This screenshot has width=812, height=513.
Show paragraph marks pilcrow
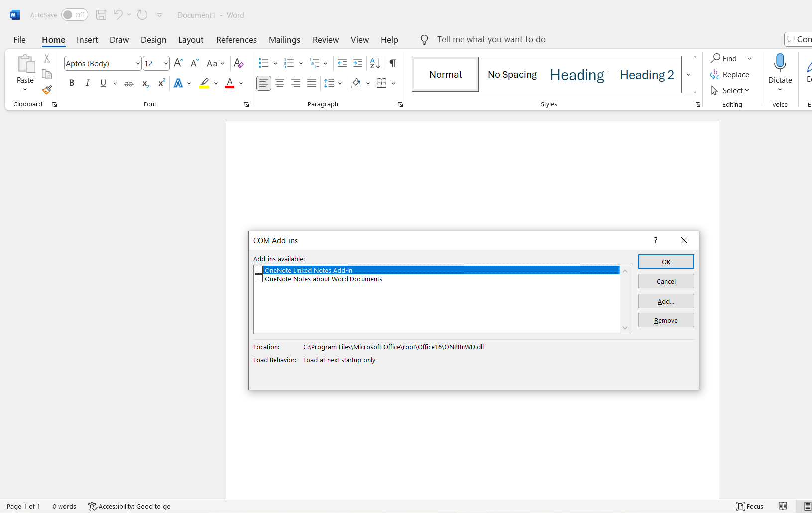[x=393, y=63]
